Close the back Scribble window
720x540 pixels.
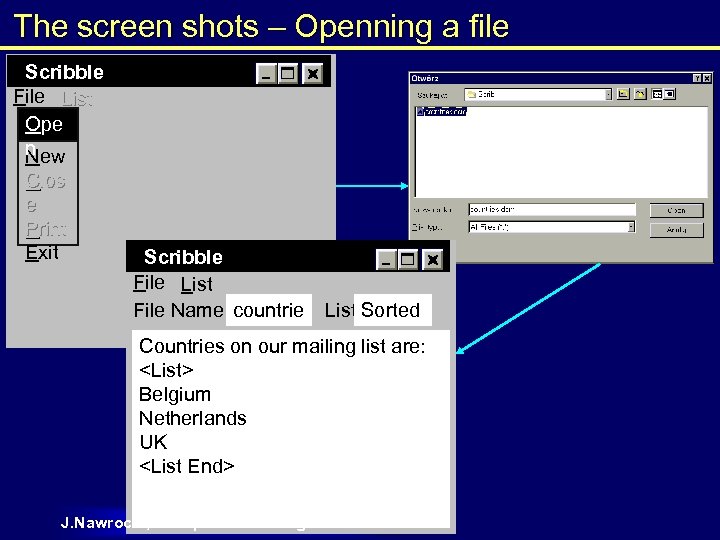(313, 73)
